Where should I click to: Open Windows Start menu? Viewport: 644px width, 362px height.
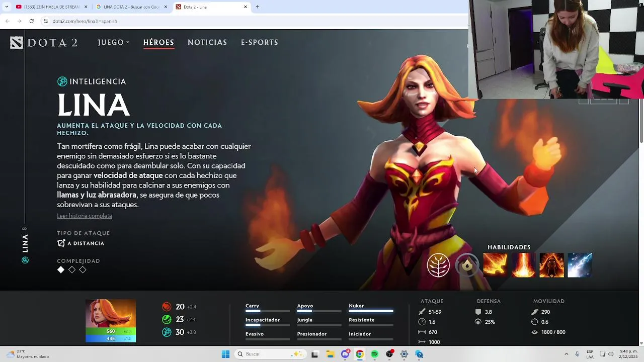(226, 354)
